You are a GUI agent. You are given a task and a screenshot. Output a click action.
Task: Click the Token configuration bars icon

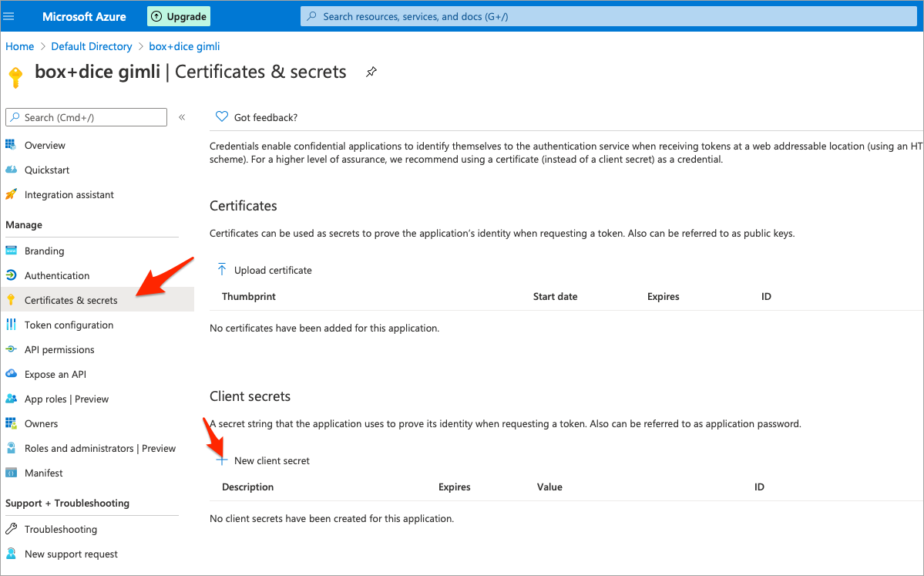coord(11,325)
